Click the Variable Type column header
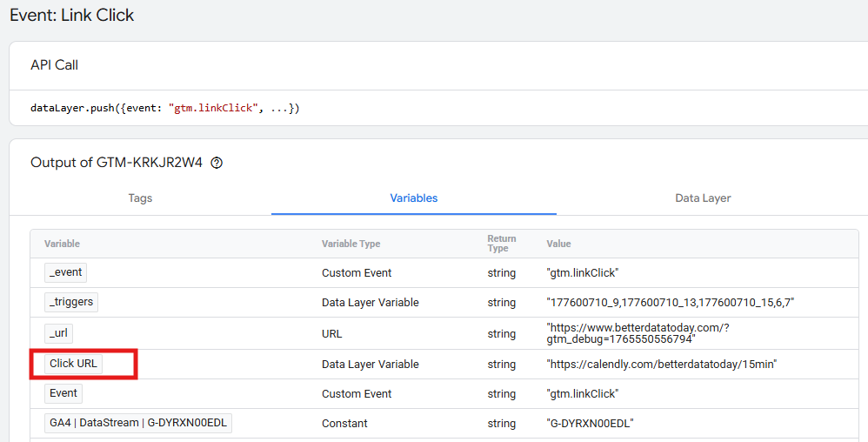Image resolution: width=868 pixels, height=442 pixels. coord(351,244)
